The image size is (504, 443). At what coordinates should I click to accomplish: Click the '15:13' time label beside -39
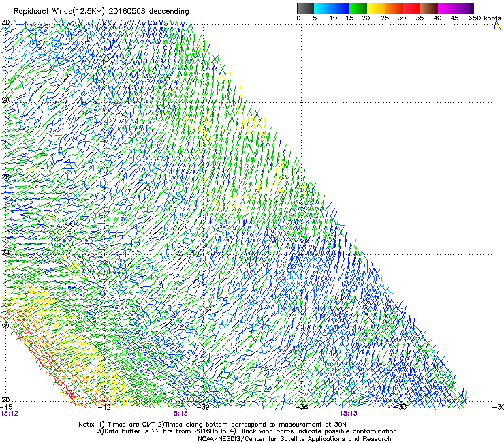178,414
